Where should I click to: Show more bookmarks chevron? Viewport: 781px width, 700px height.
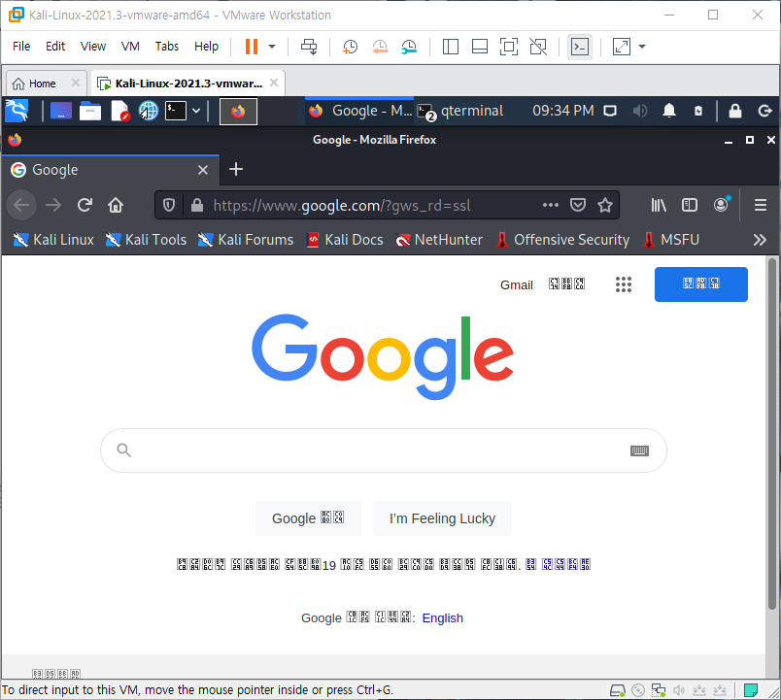760,240
